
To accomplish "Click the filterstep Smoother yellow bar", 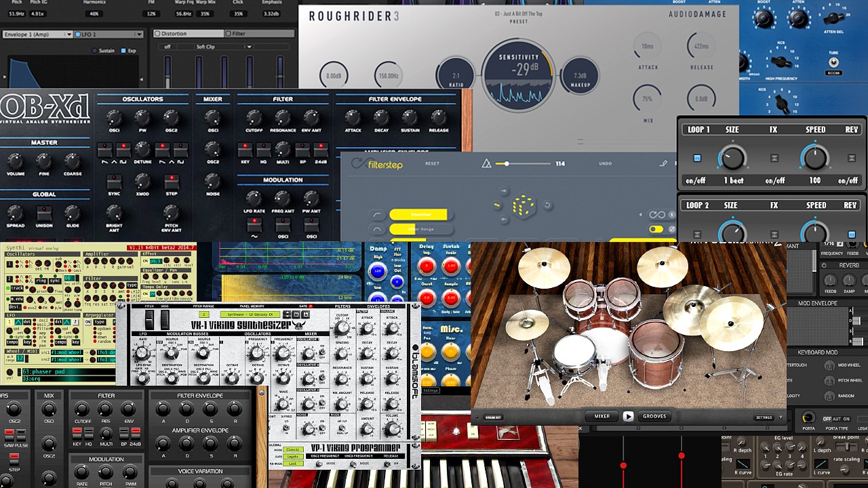I will [418, 215].
